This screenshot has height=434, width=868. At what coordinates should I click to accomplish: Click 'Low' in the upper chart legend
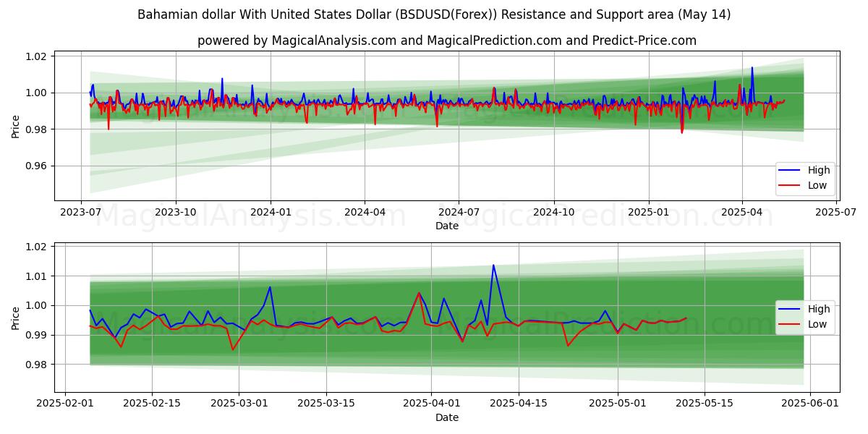click(817, 185)
